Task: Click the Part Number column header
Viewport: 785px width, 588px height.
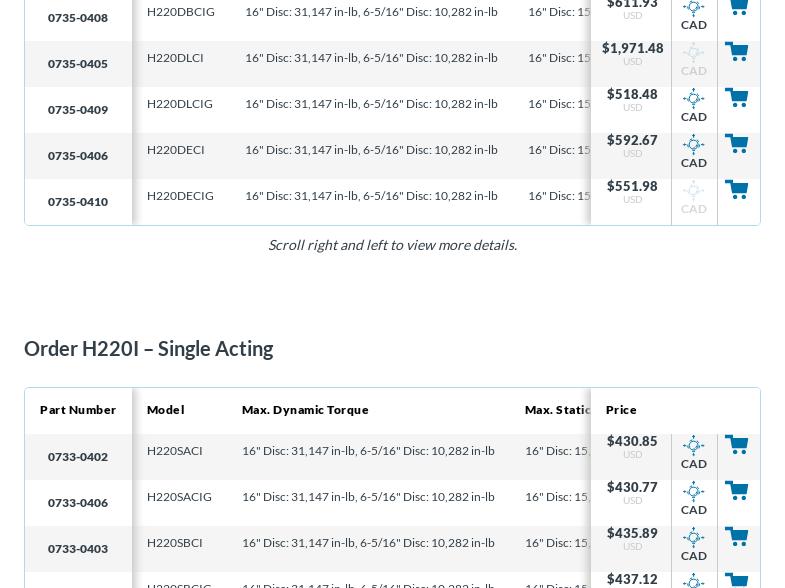Action: click(78, 410)
